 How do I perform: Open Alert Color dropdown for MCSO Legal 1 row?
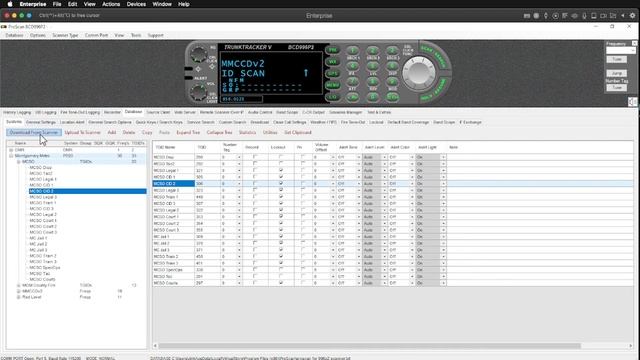(412, 170)
